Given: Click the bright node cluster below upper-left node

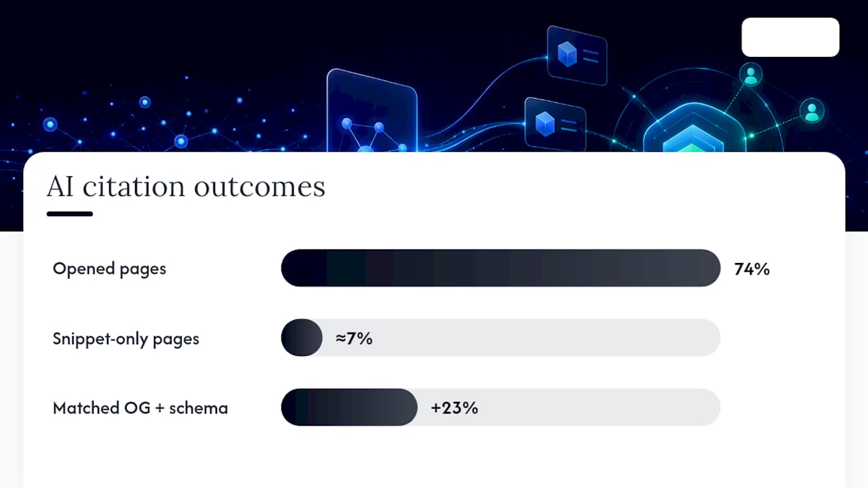Looking at the screenshot, I should point(181,141).
